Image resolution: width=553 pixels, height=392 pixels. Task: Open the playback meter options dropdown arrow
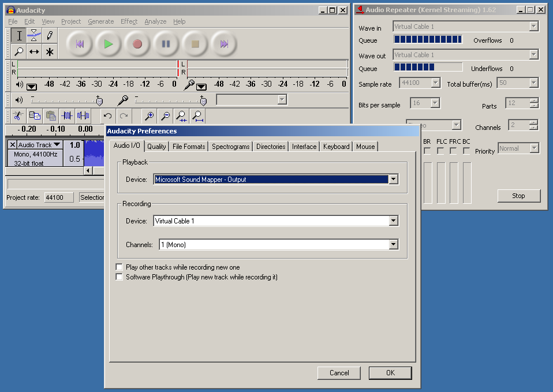pyautogui.click(x=31, y=87)
